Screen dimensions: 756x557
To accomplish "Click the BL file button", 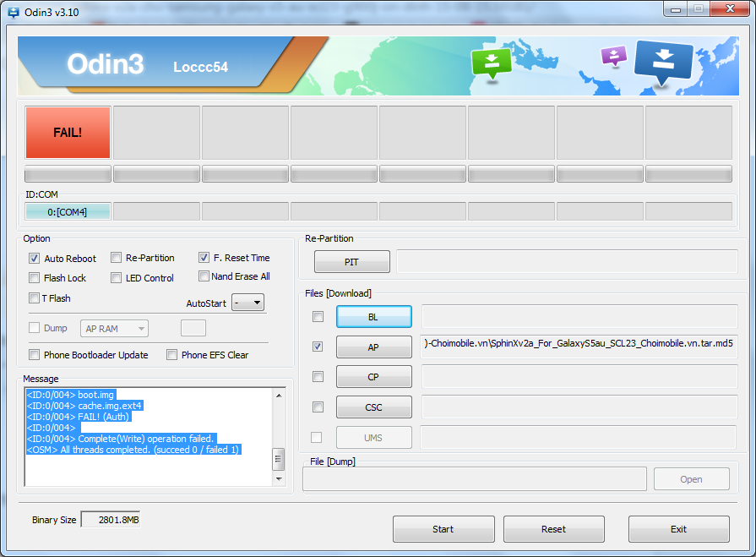I will click(373, 317).
